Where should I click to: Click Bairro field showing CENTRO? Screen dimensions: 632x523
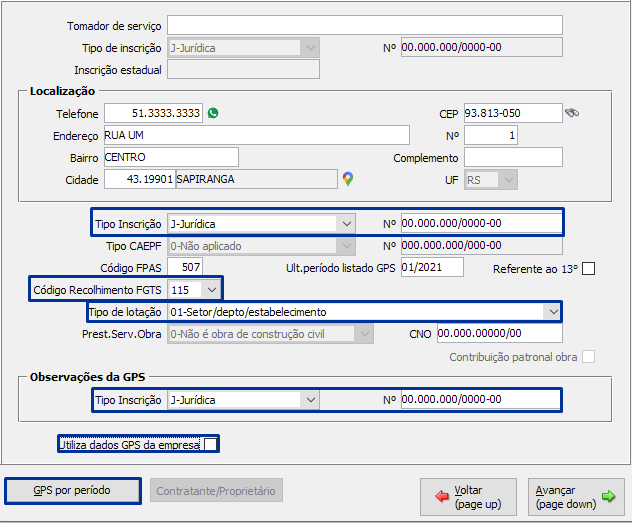171,157
